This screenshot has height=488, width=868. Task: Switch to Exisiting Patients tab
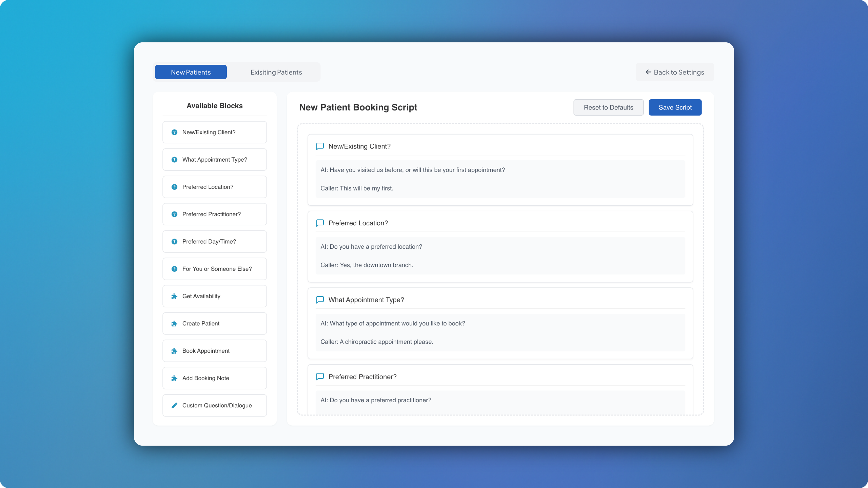coord(276,72)
